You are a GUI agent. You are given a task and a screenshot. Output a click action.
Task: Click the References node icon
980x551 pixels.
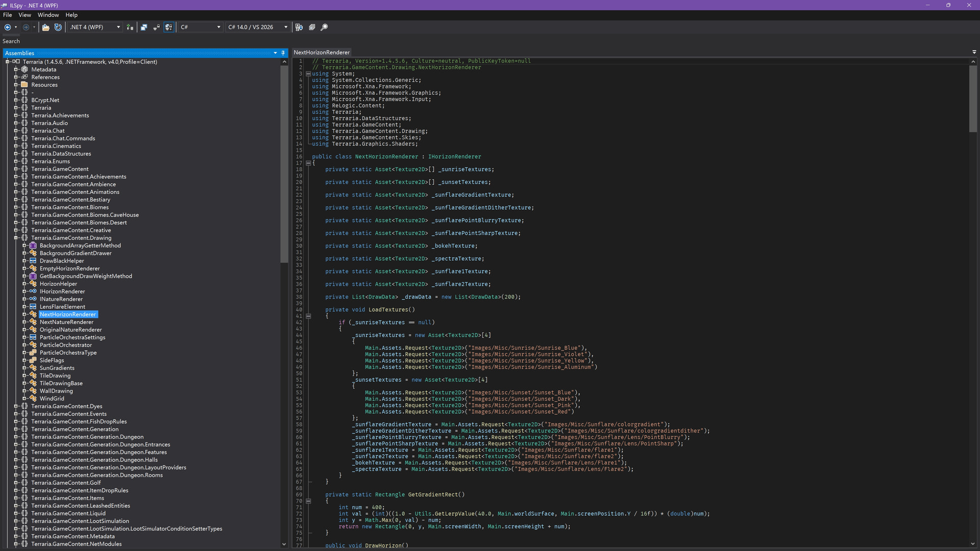24,77
